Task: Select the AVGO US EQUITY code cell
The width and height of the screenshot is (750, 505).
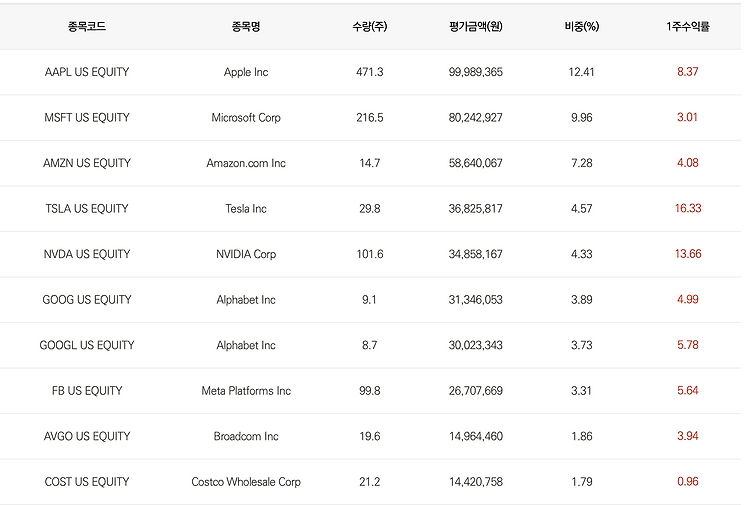Action: click(87, 436)
